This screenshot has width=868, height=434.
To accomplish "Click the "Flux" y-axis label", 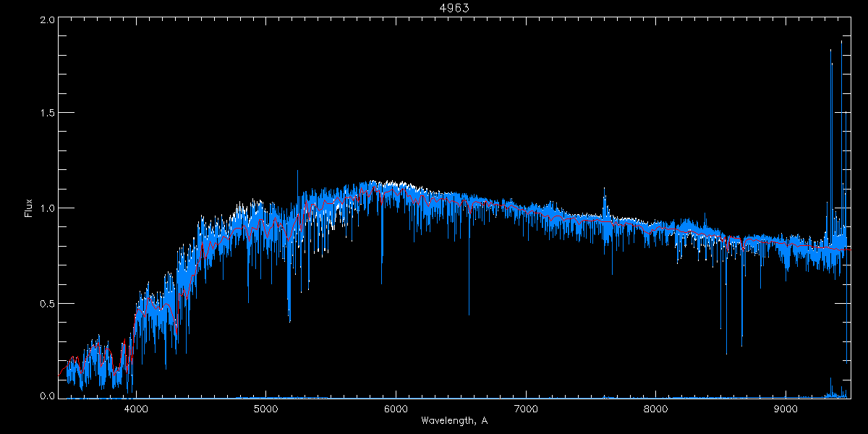I will point(29,208).
